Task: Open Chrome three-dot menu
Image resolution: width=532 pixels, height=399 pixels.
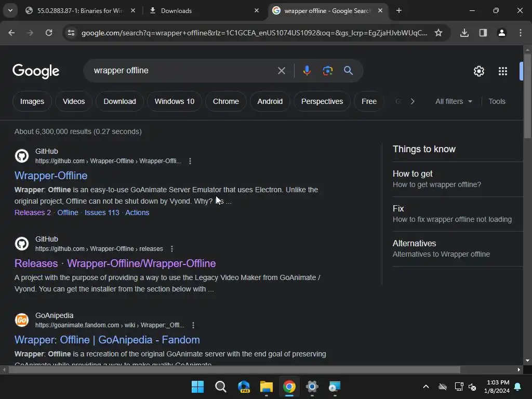Action: (521, 33)
